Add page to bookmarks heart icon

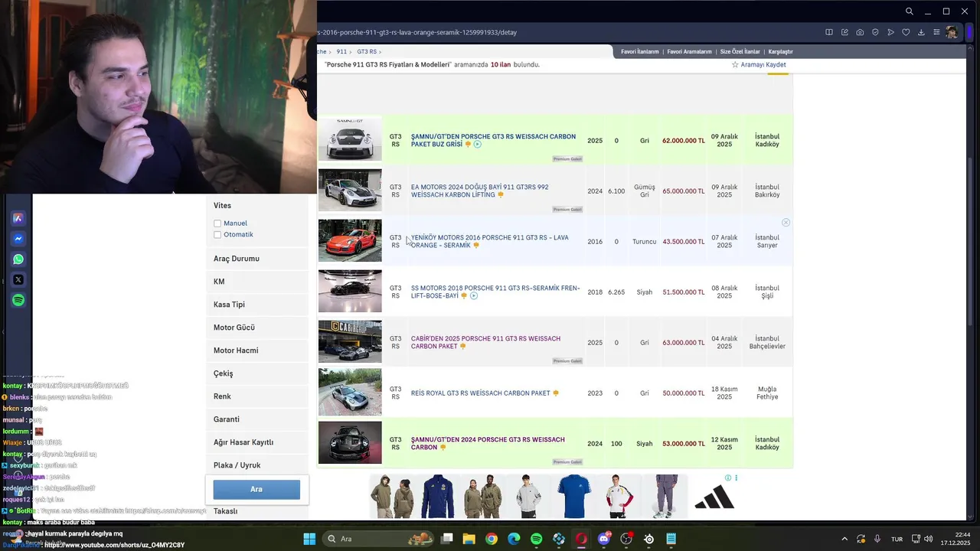[x=906, y=32]
